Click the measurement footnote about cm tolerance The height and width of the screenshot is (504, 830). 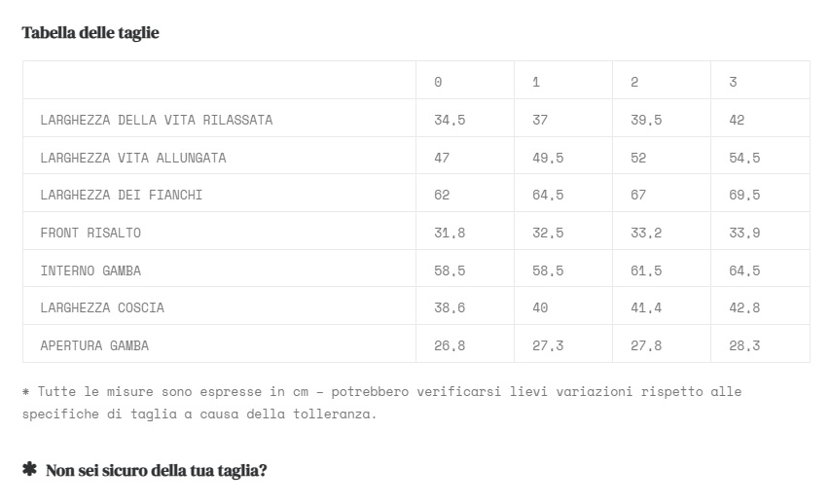381,403
